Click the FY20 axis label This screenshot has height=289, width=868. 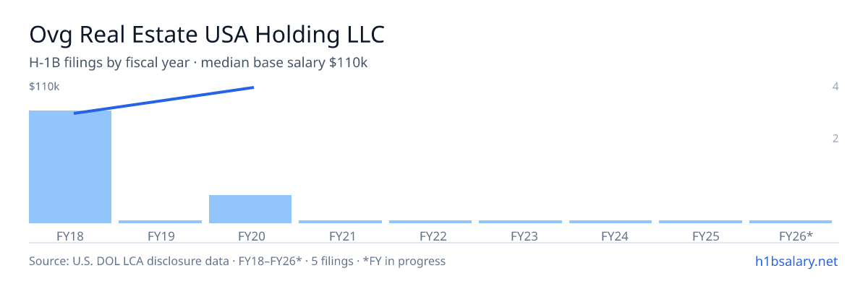tap(250, 236)
